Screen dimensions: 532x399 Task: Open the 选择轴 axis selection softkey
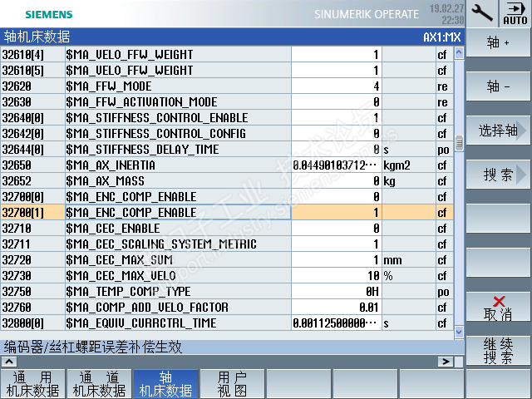pos(498,131)
